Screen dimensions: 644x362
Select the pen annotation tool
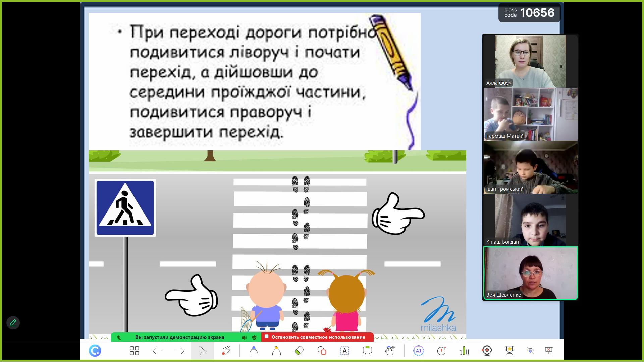(254, 351)
